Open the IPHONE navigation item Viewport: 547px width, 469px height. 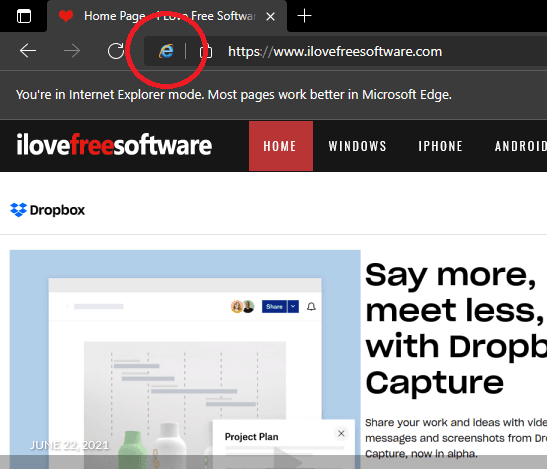click(441, 146)
